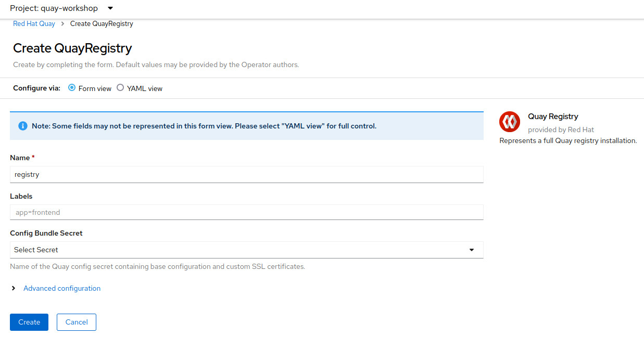
Task: Go to Red Hat Quay breadcrumb link
Action: click(34, 24)
